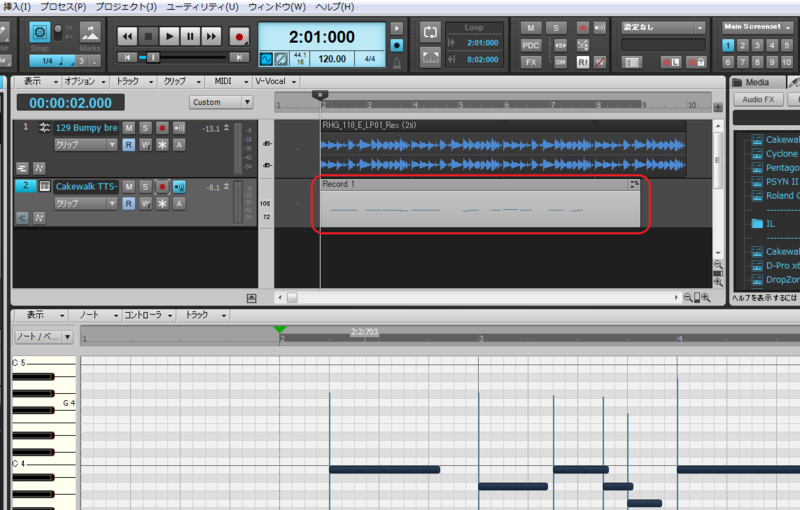
Task: Open the クリップ edit filter dropdown on track 2
Action: coord(86,203)
